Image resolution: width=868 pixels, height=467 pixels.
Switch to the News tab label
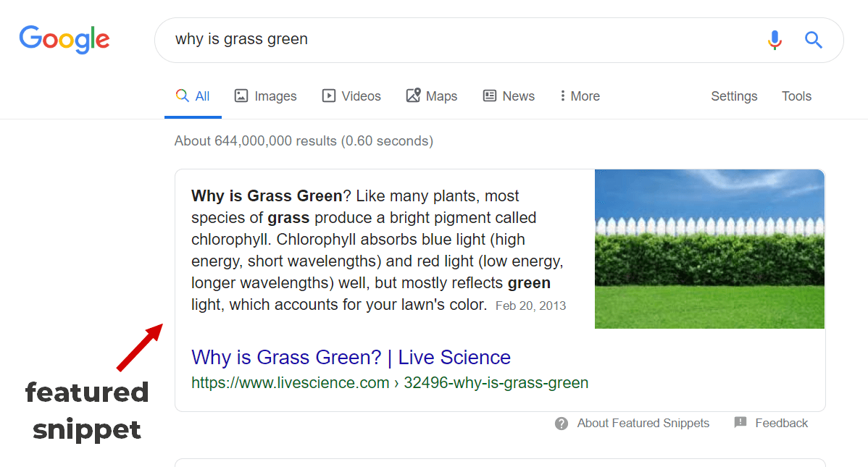518,96
